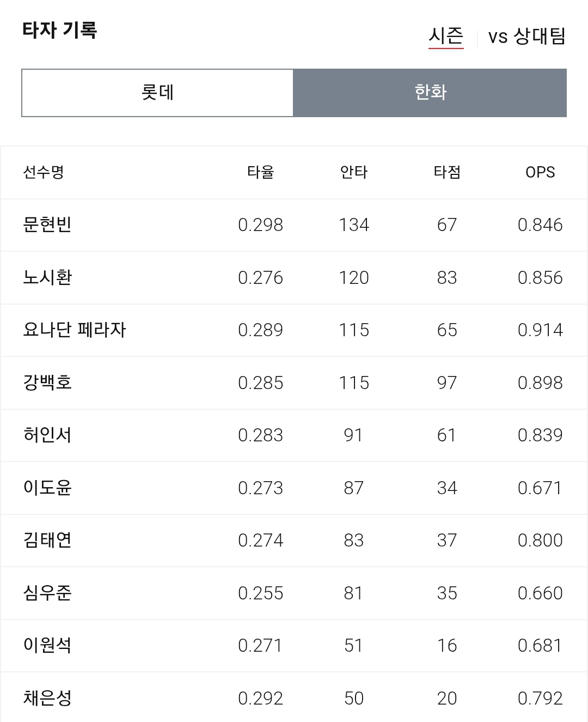Open 강백호 player record
This screenshot has width=588, height=722.
(294, 383)
